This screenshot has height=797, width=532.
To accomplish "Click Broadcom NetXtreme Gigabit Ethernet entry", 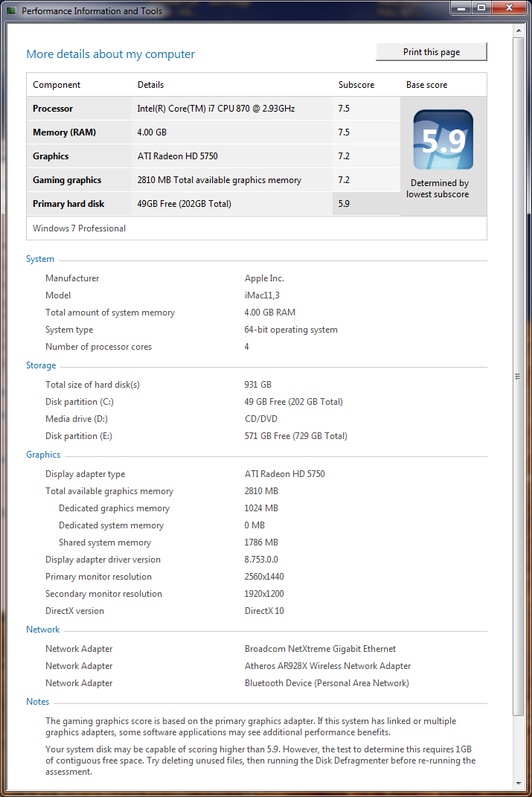I will click(x=320, y=649).
